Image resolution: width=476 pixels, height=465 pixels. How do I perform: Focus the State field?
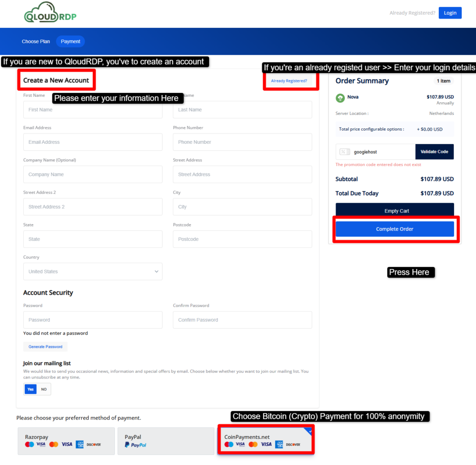coord(93,239)
